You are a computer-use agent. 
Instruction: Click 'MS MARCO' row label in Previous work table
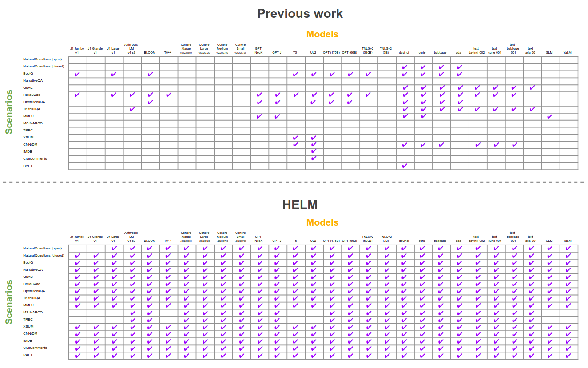click(x=33, y=123)
